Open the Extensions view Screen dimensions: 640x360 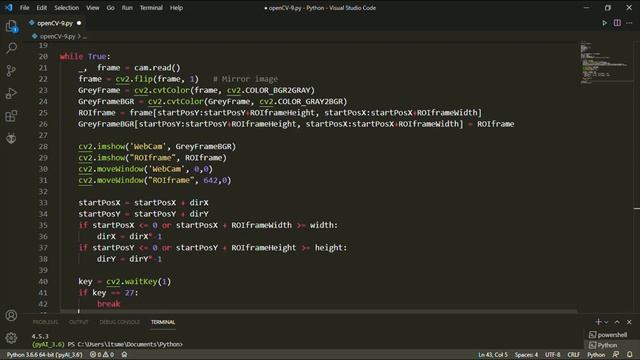[11, 116]
